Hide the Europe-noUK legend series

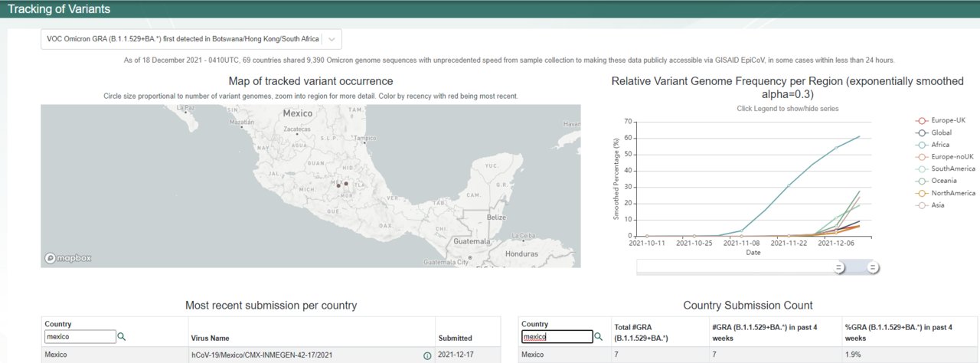[x=949, y=157]
